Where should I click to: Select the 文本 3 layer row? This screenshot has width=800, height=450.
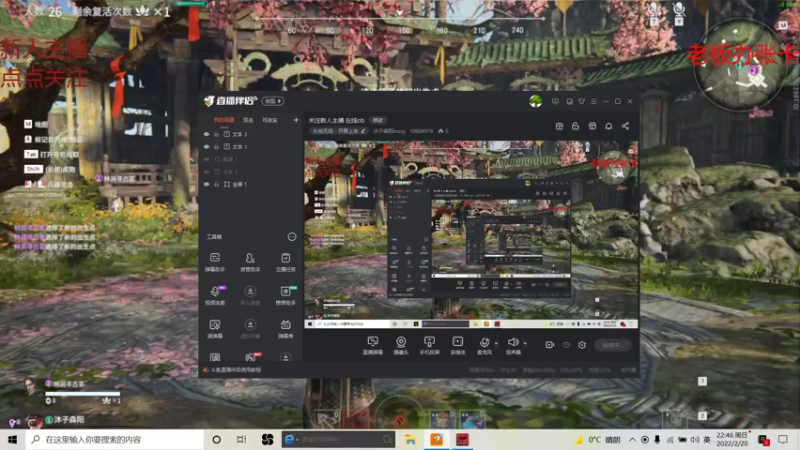tap(251, 134)
